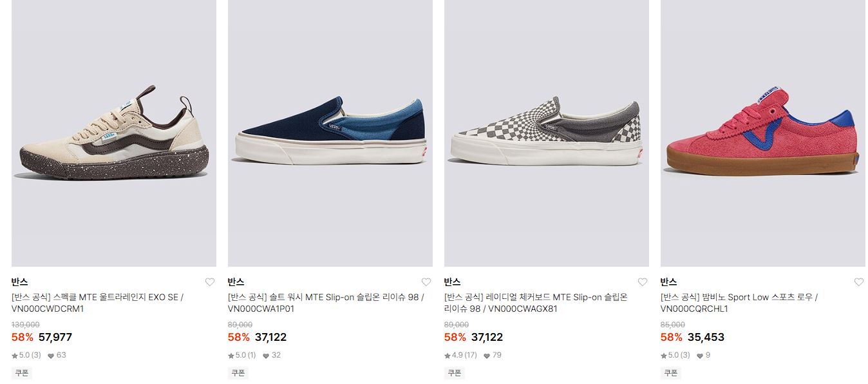The image size is (868, 384).
Task: Toggle wishlist heart for 솔트 워시 Slip-on
Action: (x=426, y=282)
